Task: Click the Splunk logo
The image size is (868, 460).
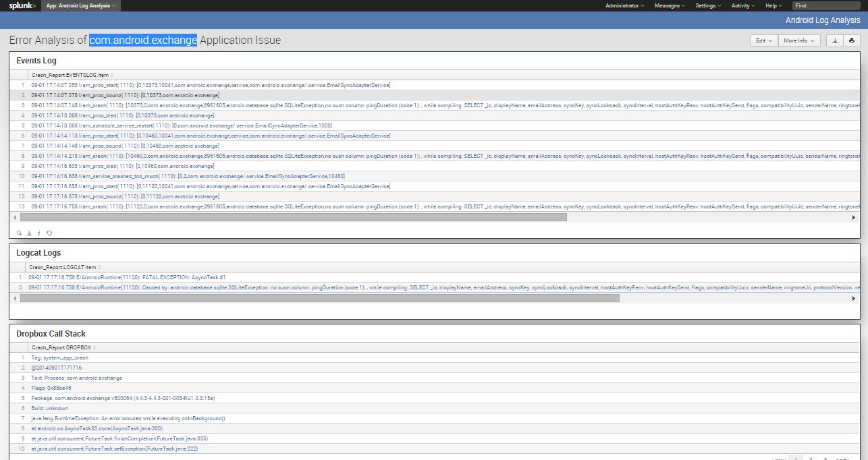Action: [22, 5]
